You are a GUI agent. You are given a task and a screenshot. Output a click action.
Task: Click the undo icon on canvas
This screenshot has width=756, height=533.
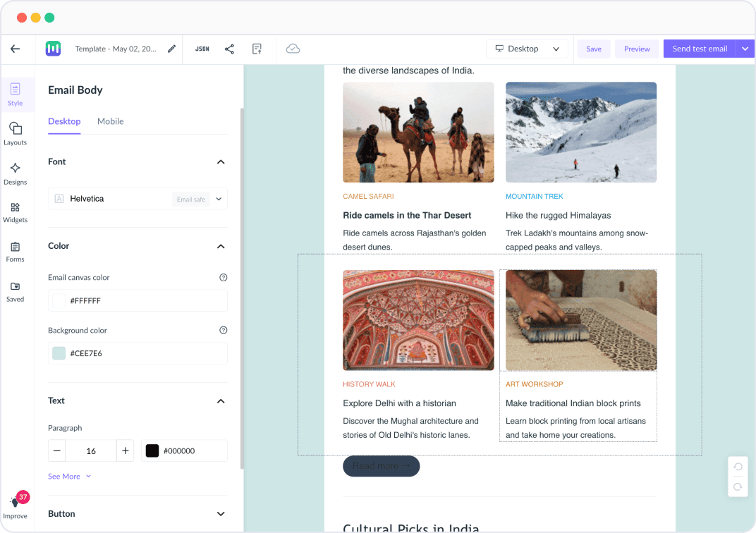click(738, 467)
